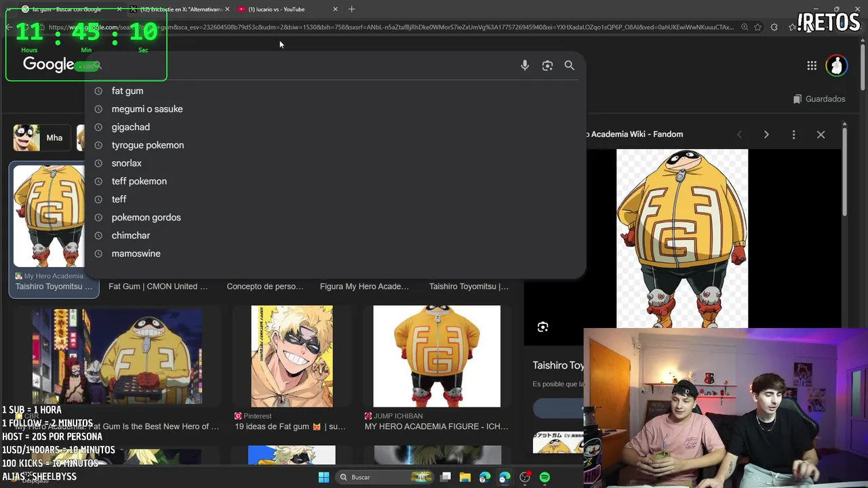Click the clock history icon beside 'mamoswine'
The image size is (868, 488).
point(98,253)
